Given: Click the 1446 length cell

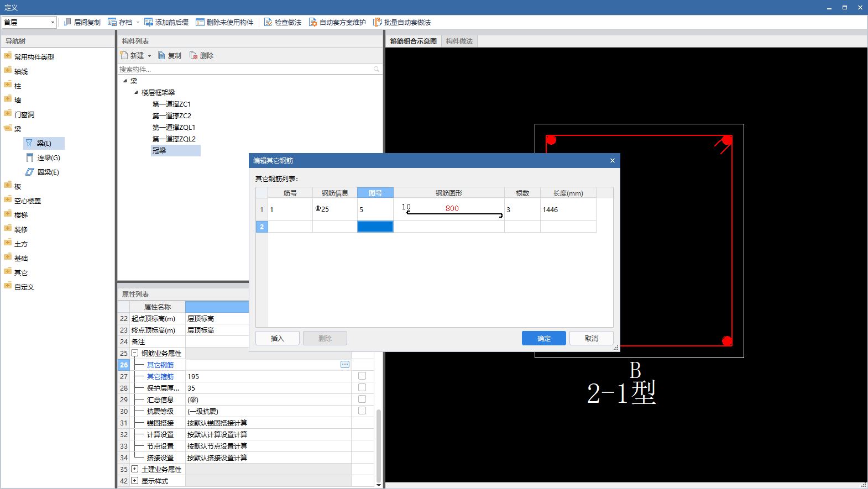Looking at the screenshot, I should pos(568,209).
